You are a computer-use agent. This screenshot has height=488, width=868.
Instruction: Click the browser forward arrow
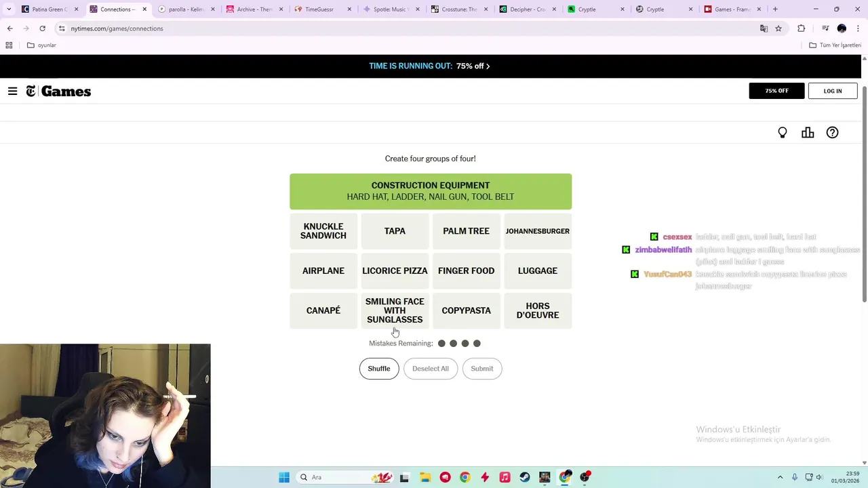pyautogui.click(x=26, y=28)
